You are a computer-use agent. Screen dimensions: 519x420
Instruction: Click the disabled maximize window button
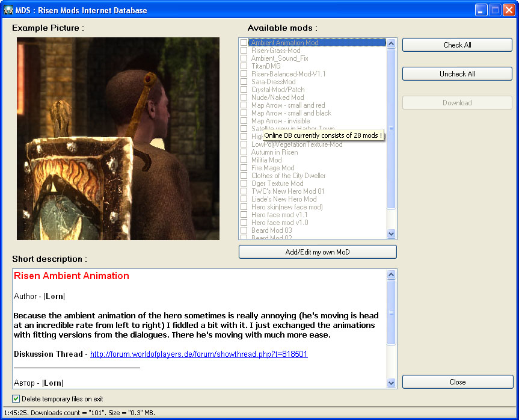coord(495,10)
